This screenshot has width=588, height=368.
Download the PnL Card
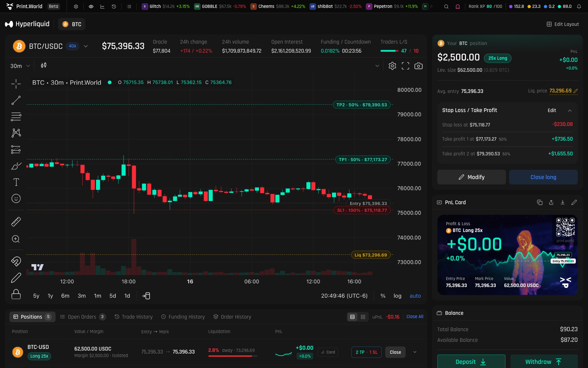coord(562,202)
